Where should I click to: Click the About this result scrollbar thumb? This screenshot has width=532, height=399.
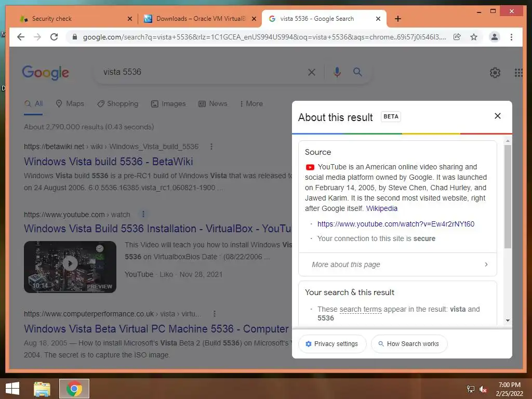[508, 196]
